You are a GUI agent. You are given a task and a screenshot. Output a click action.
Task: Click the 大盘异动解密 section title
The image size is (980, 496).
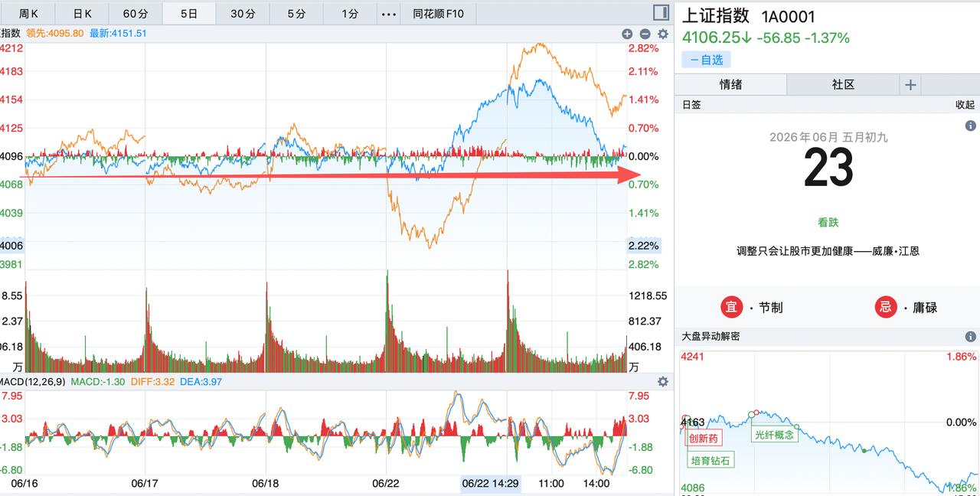click(x=710, y=336)
